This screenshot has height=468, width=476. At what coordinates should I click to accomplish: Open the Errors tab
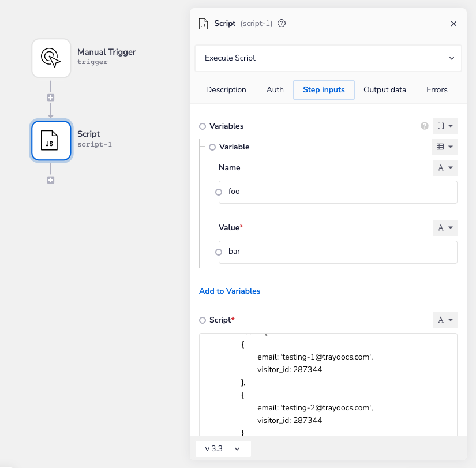[437, 89]
